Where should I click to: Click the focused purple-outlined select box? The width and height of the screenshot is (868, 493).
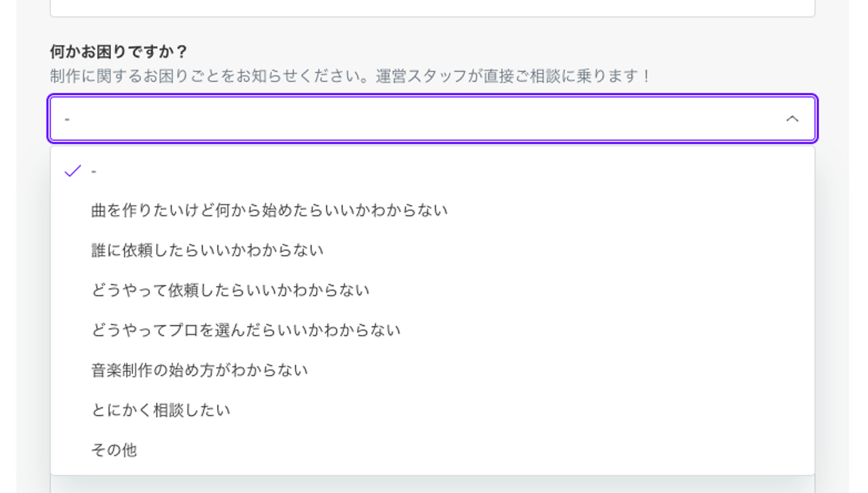422,119
